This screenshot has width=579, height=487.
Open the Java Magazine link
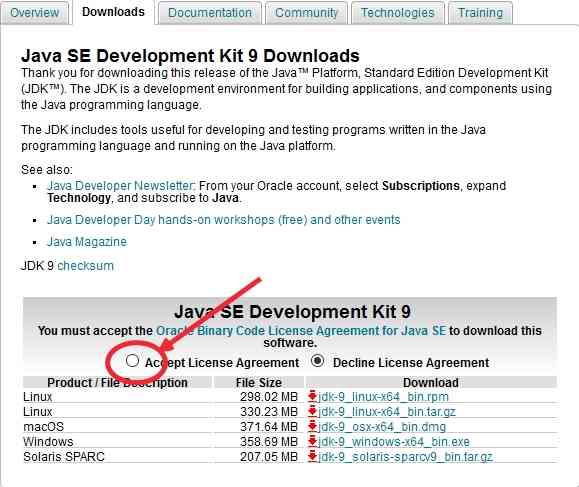pyautogui.click(x=87, y=242)
